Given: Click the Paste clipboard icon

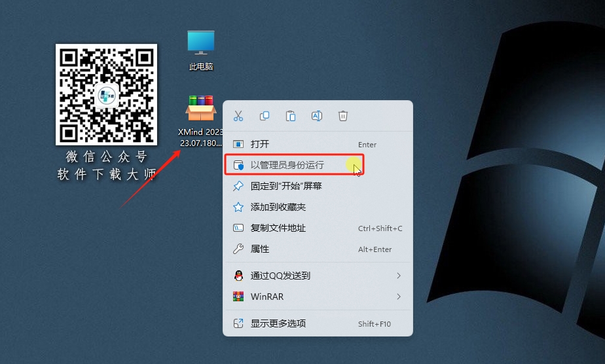Looking at the screenshot, I should pos(291,116).
